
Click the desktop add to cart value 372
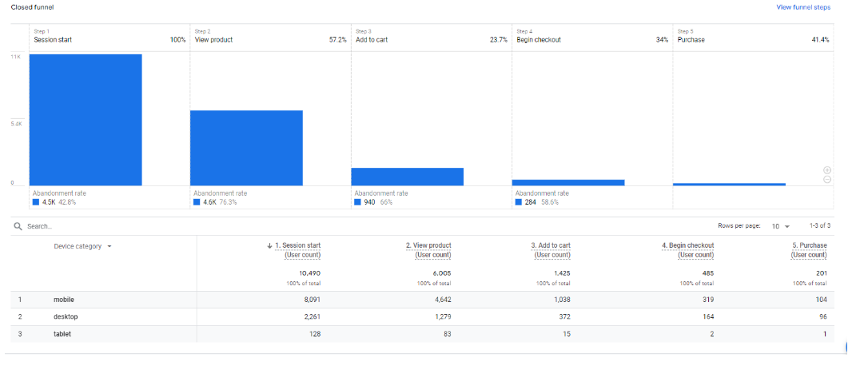tap(565, 317)
